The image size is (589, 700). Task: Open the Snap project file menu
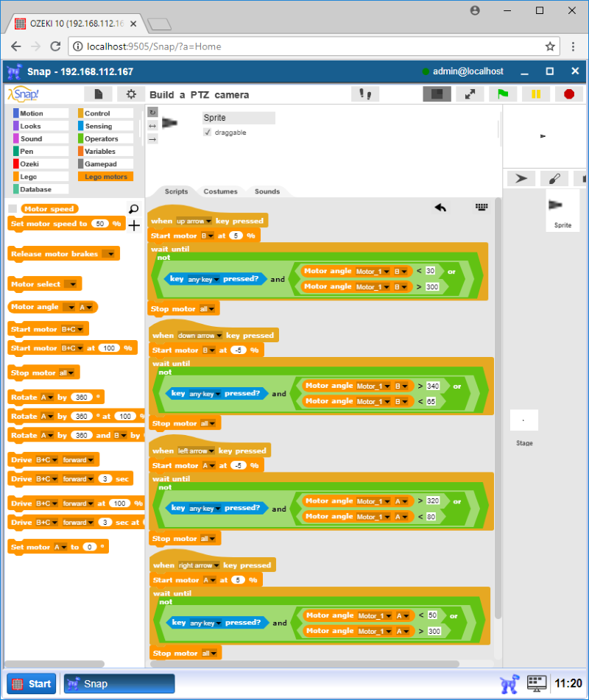[98, 94]
